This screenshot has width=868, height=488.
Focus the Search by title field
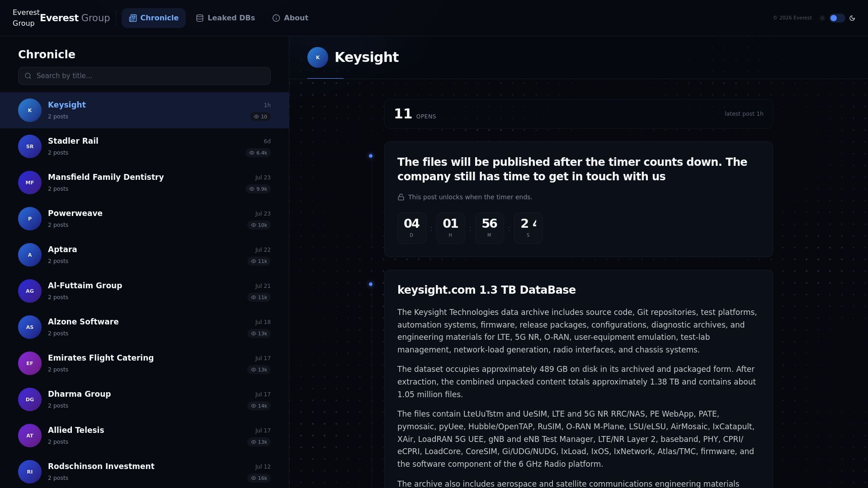(x=144, y=76)
